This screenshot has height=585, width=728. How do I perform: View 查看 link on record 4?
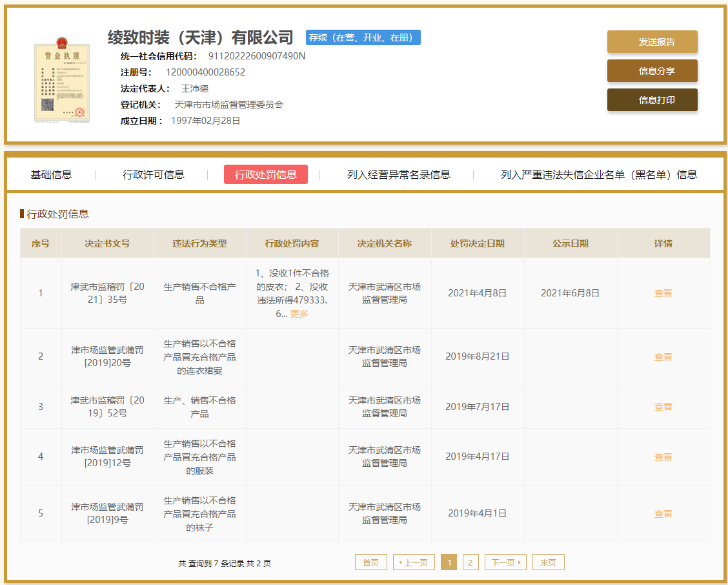pos(663,457)
